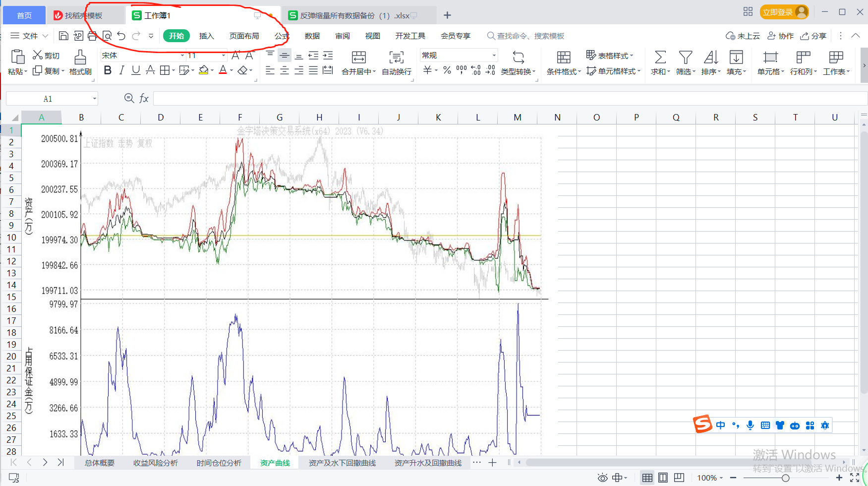
Task: Click the formula bar input field
Action: pos(510,99)
